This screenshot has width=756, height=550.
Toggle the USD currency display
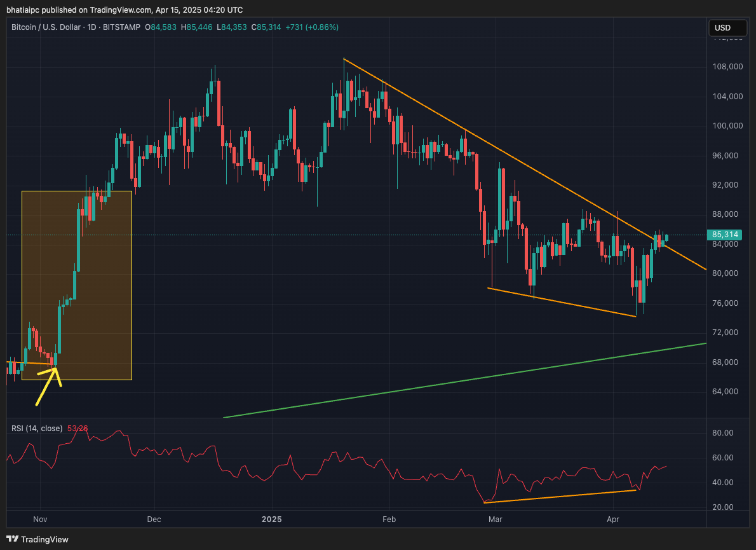[x=727, y=28]
